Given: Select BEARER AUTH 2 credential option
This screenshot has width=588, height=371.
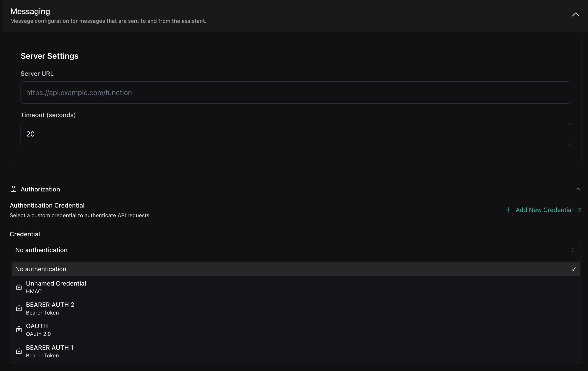Looking at the screenshot, I should point(50,308).
